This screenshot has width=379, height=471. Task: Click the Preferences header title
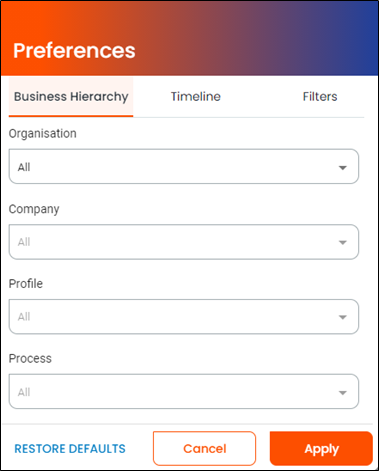[74, 51]
